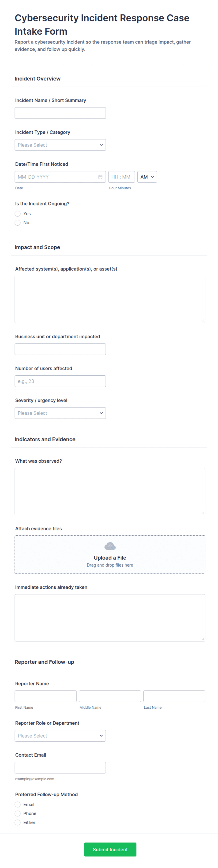This screenshot has width=218, height=868.
Task: Open the Severity / urgency level dropdown
Action: pyautogui.click(x=60, y=413)
